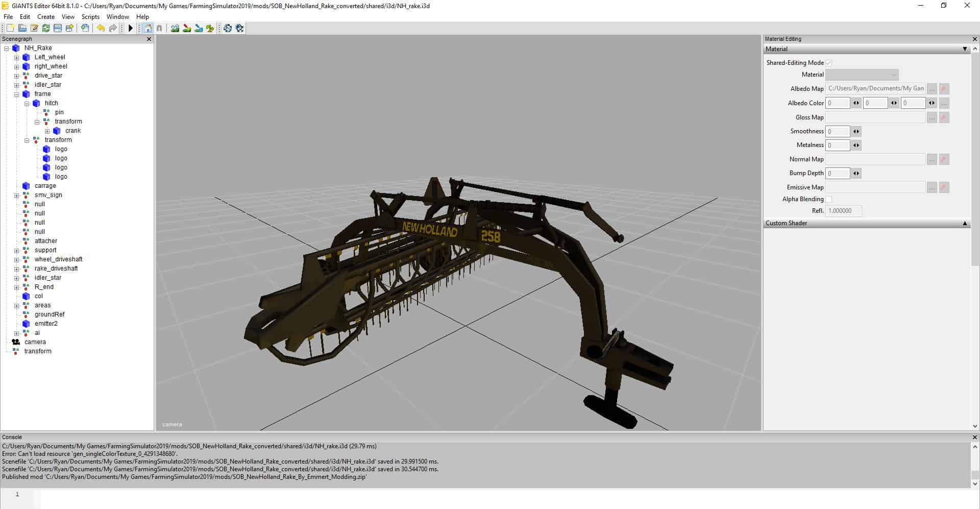Collapse the Material section header arrow
The image size is (980, 509).
pyautogui.click(x=965, y=49)
